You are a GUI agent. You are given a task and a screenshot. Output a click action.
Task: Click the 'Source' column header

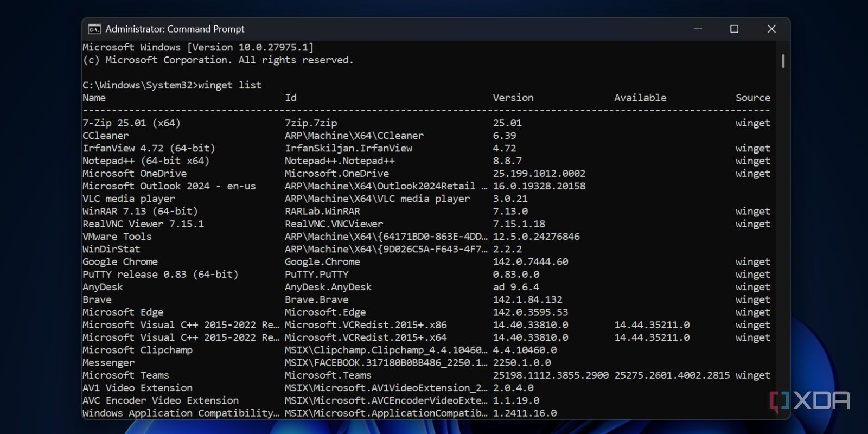pos(753,98)
